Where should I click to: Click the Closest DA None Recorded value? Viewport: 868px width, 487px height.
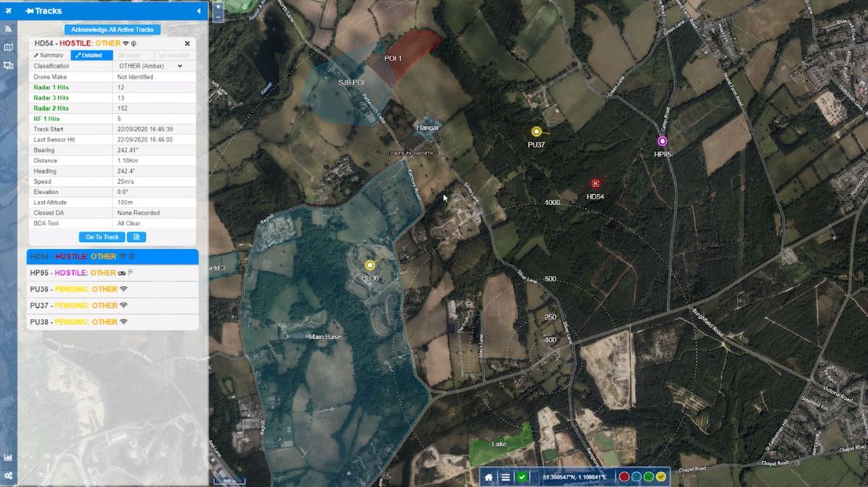138,214
